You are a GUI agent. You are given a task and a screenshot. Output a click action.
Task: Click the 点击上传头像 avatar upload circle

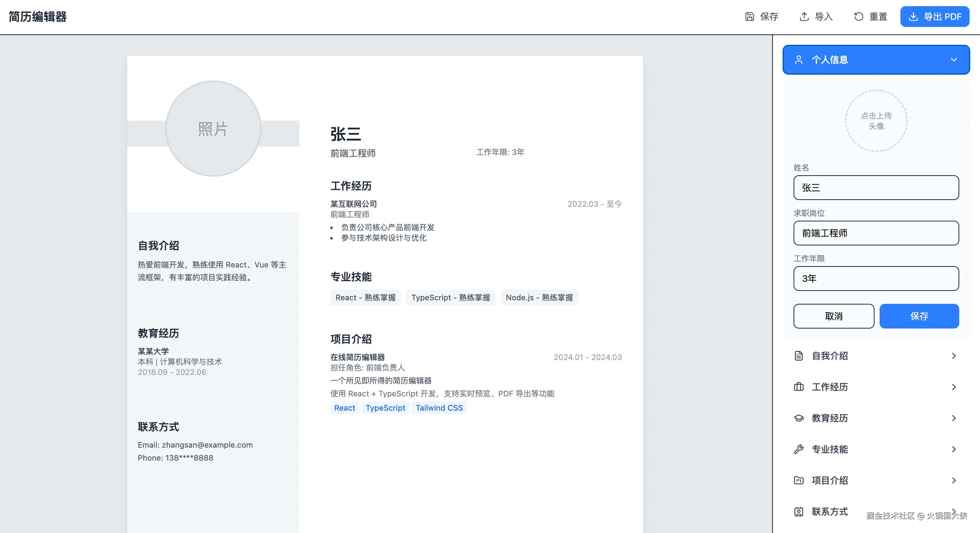[876, 121]
